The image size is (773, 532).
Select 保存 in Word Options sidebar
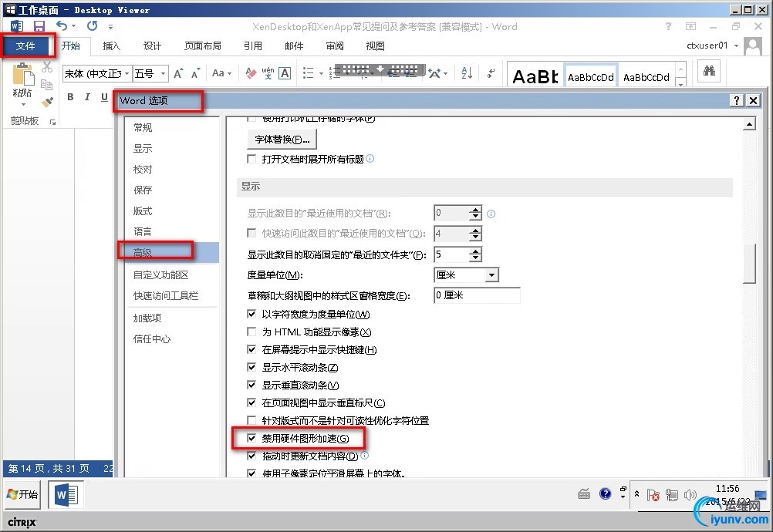pyautogui.click(x=170, y=190)
